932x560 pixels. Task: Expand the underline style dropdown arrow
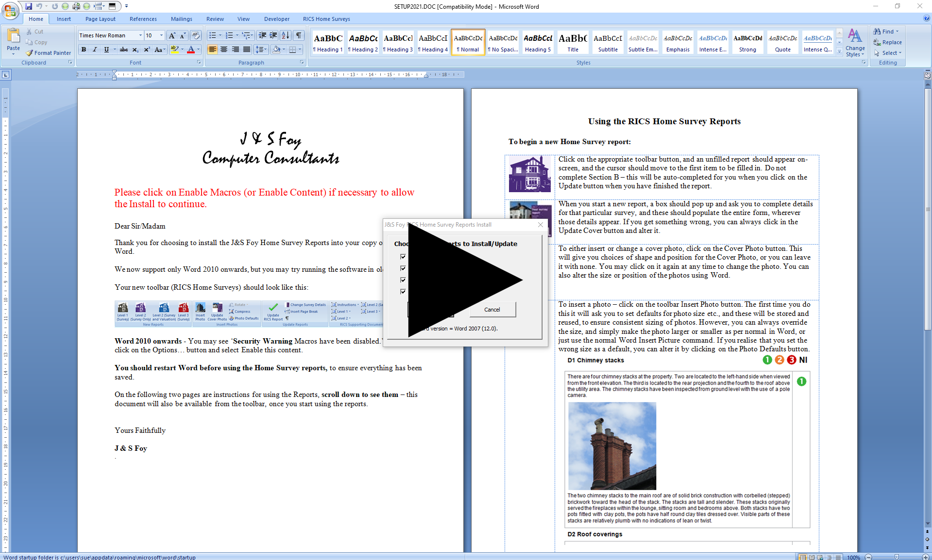pyautogui.click(x=115, y=49)
